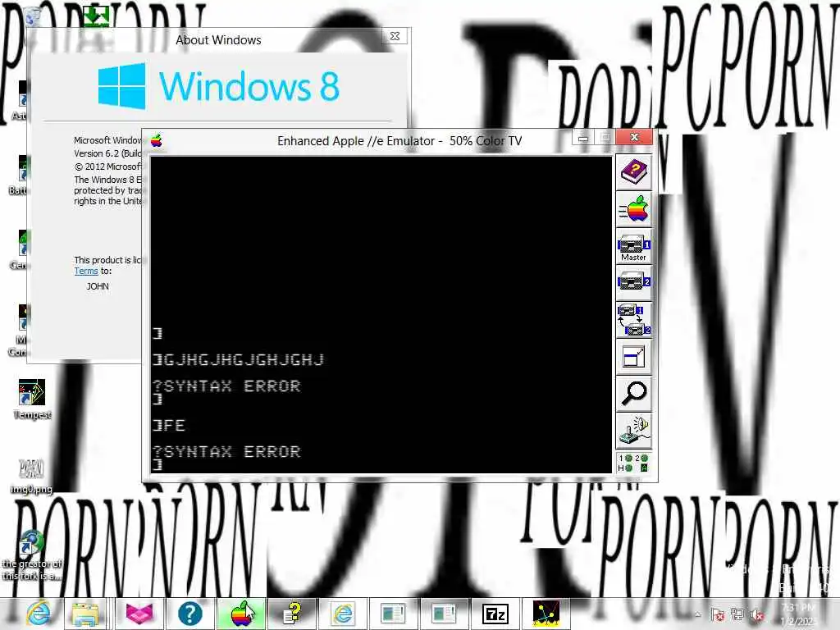Open the Apple system menu icon in emulator title bar
Screen dimensions: 840x630
click(x=157, y=141)
